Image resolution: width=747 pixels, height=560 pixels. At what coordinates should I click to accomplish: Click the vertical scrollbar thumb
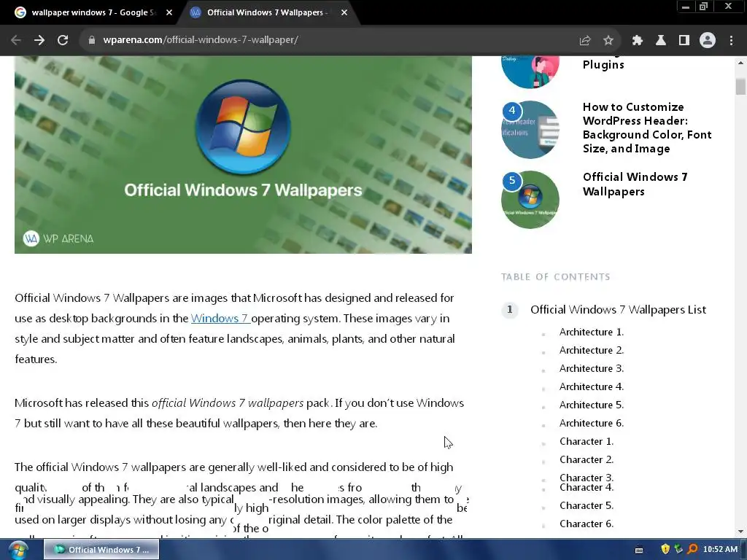740,87
